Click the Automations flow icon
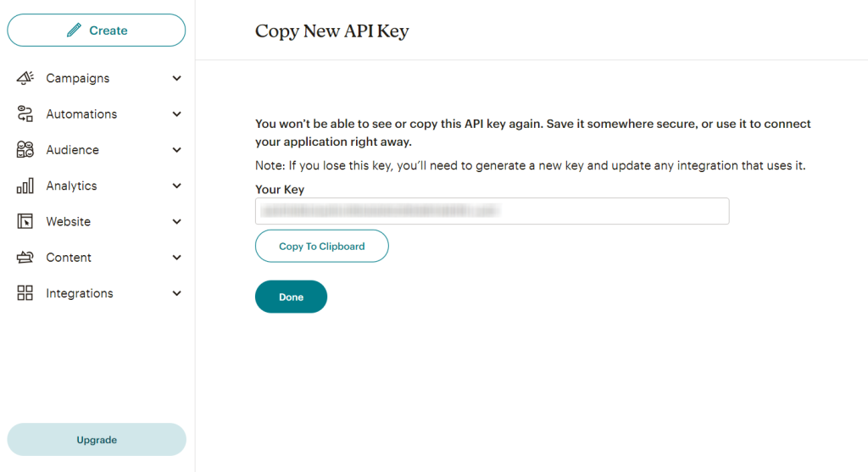868x472 pixels. pyautogui.click(x=25, y=114)
